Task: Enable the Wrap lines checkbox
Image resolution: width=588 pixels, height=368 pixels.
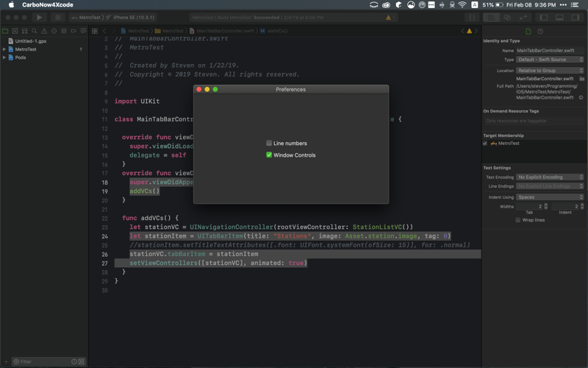Action: point(518,219)
